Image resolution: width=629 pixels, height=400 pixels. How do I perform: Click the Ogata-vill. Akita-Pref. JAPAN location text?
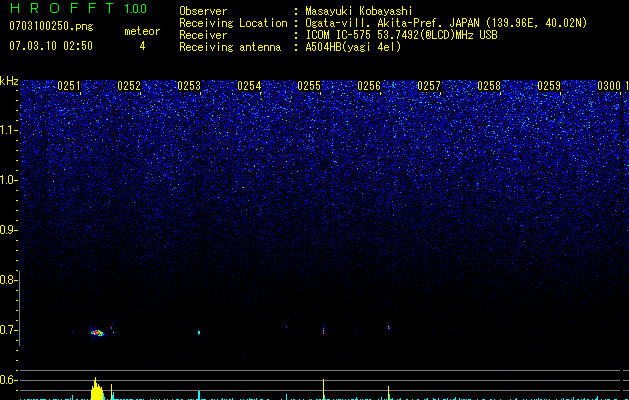click(446, 23)
